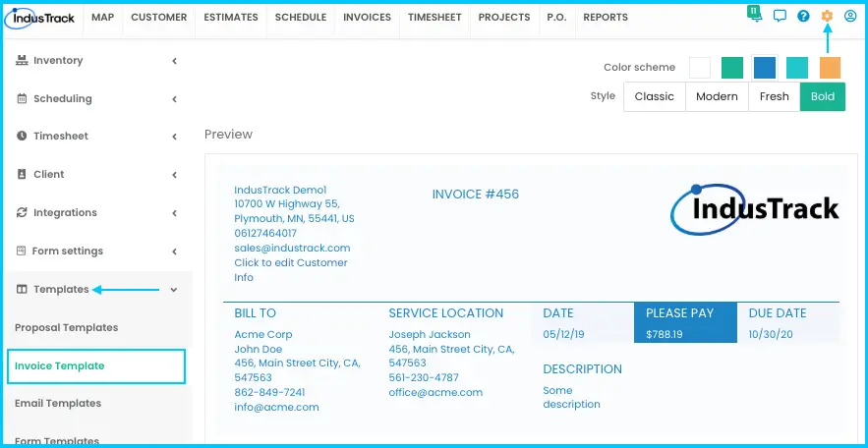
Task: Expand the Integrations section chevron
Action: click(x=174, y=213)
